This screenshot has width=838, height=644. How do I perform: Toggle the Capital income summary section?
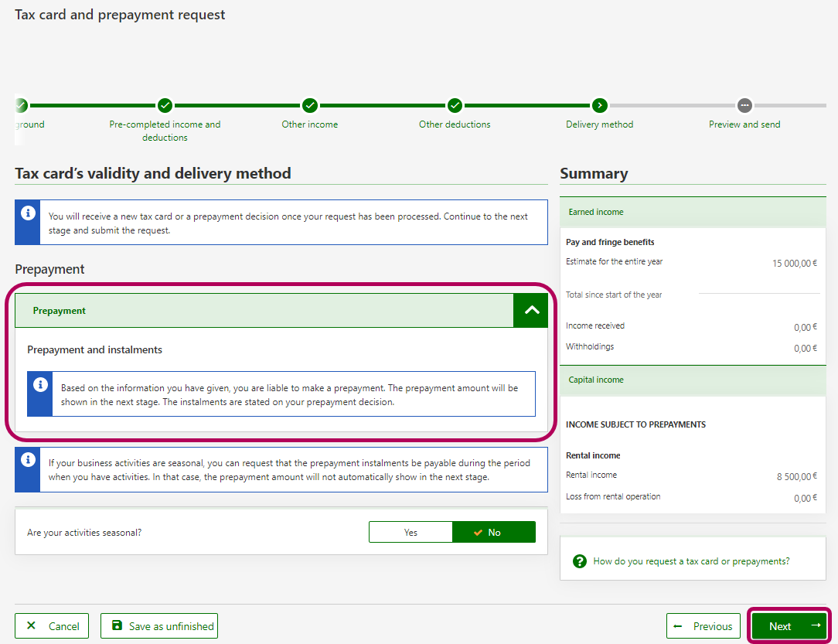click(x=692, y=380)
